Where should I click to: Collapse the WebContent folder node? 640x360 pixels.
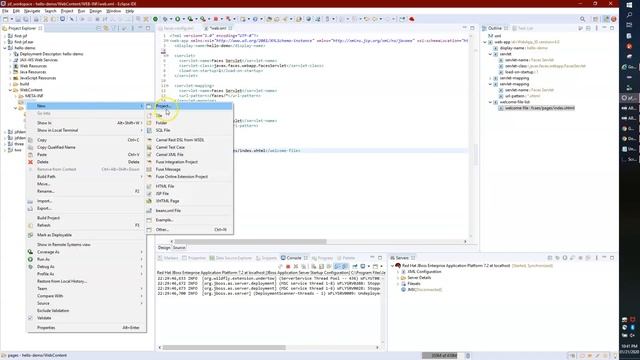point(11,90)
